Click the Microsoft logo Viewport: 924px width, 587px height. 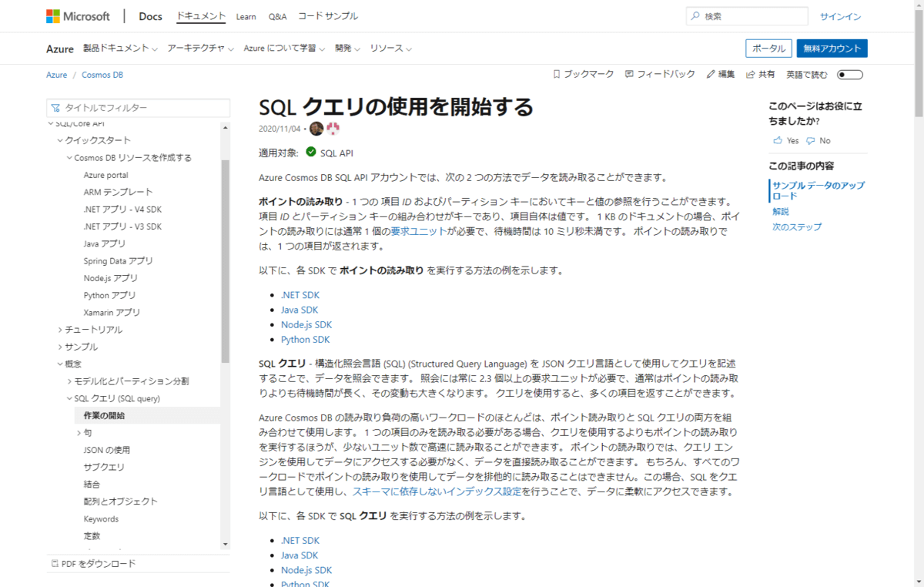pos(78,16)
